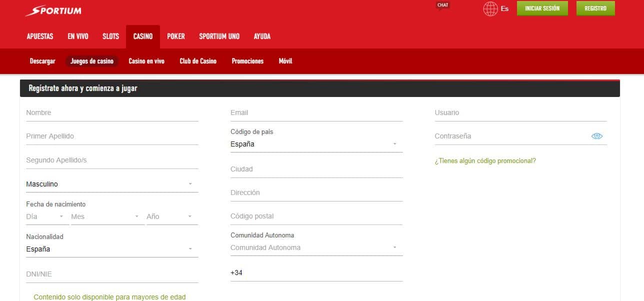This screenshot has width=644, height=301.
Task: Toggle password visibility with the eye icon
Action: 596,135
